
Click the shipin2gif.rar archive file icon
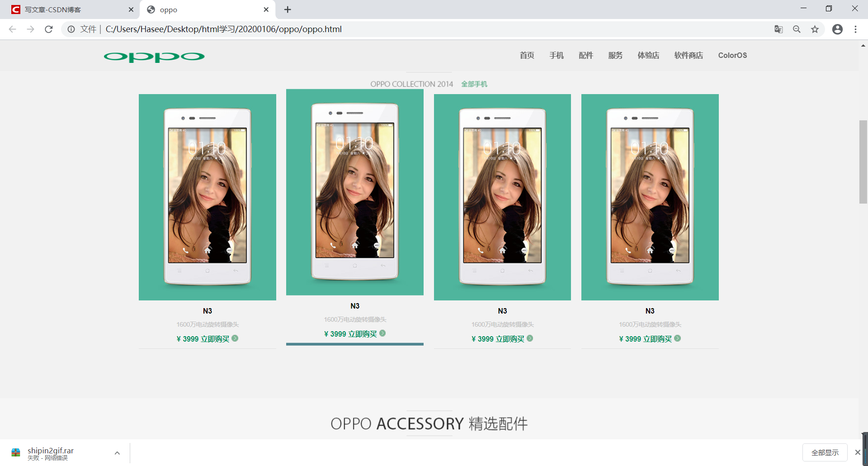pyautogui.click(x=16, y=452)
